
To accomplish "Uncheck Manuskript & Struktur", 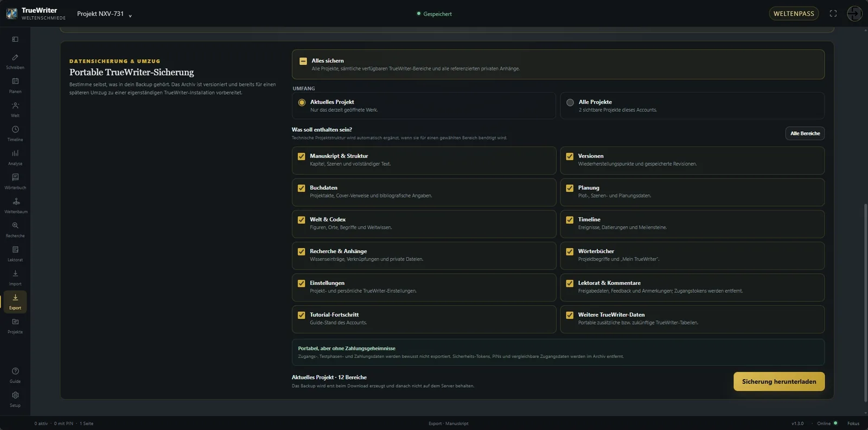I will (302, 157).
